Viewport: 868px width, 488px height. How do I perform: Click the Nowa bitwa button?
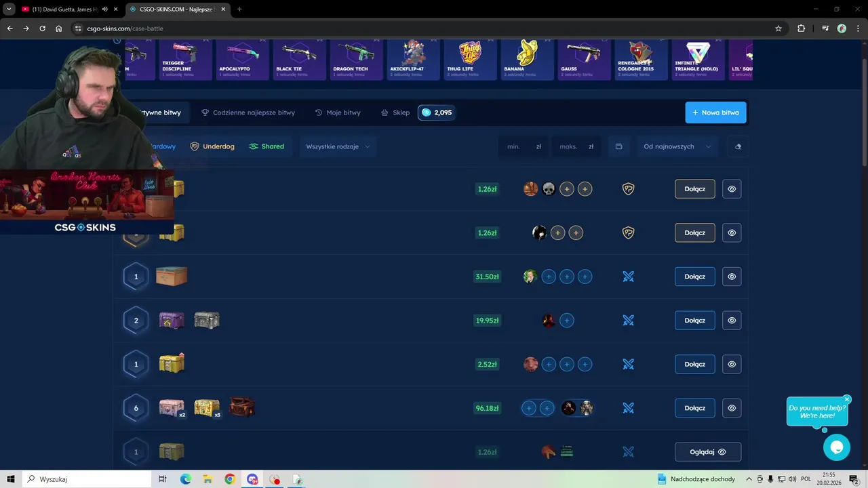715,113
